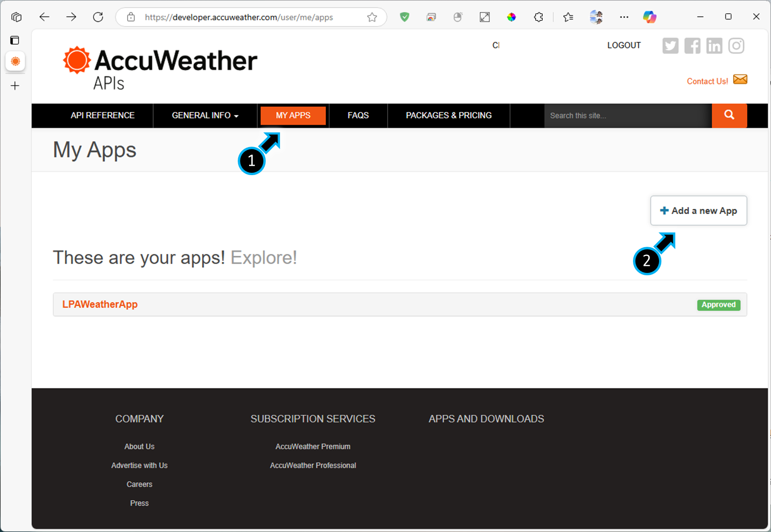
Task: Bookmark page with star icon
Action: coord(372,17)
